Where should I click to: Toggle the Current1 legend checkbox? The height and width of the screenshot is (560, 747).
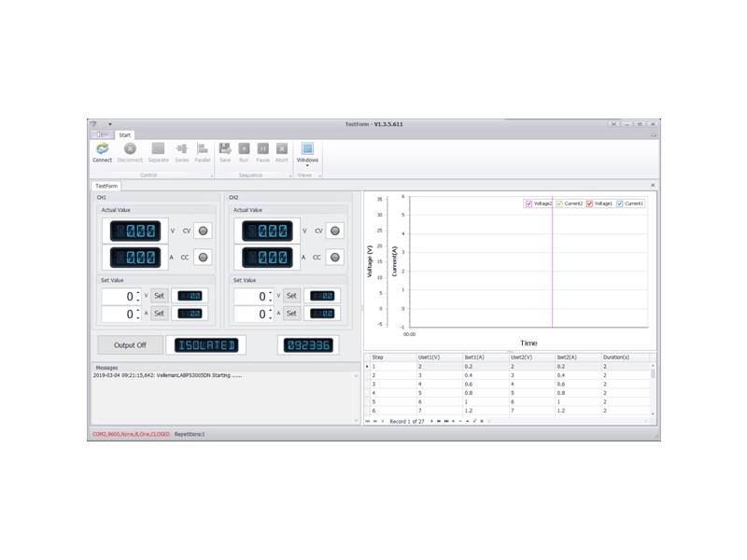click(620, 203)
